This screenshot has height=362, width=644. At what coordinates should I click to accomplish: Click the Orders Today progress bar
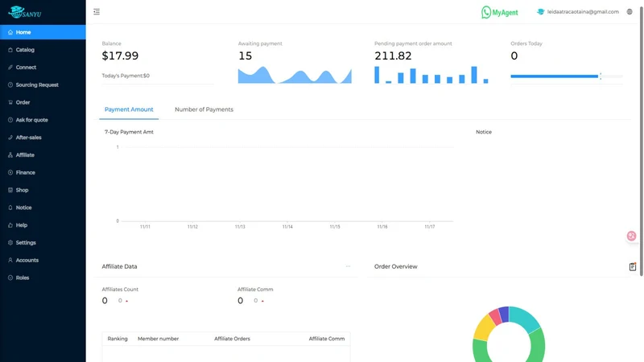click(x=567, y=76)
